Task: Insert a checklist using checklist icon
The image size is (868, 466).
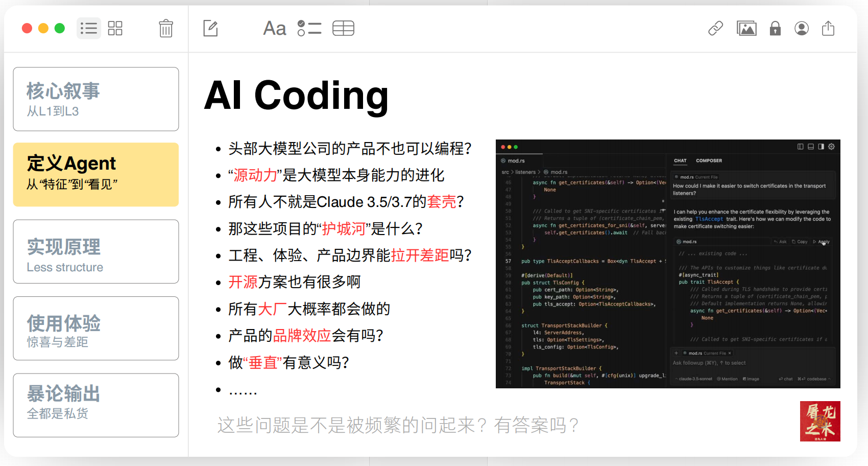Action: pos(309,28)
